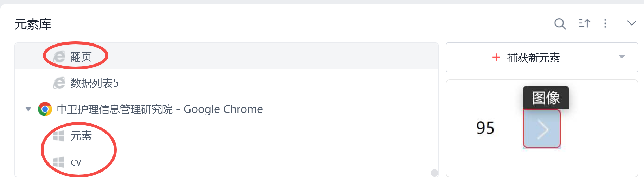Click the 捕获新元素 button
Image resolution: width=644 pixels, height=188 pixels.
(526, 58)
